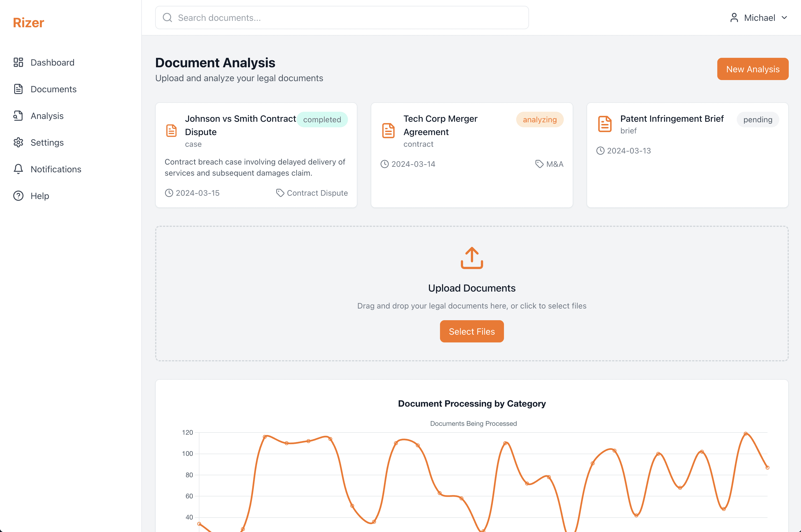Viewport: 801px width, 532px height.
Task: Click the Document Processing by Category title
Action: (472, 404)
